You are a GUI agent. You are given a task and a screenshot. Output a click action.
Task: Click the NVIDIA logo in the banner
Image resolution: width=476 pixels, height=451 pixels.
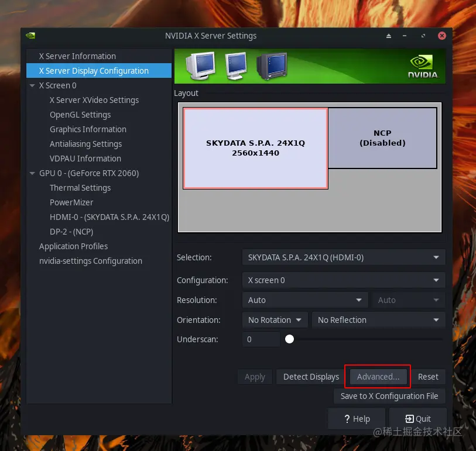pyautogui.click(x=423, y=66)
